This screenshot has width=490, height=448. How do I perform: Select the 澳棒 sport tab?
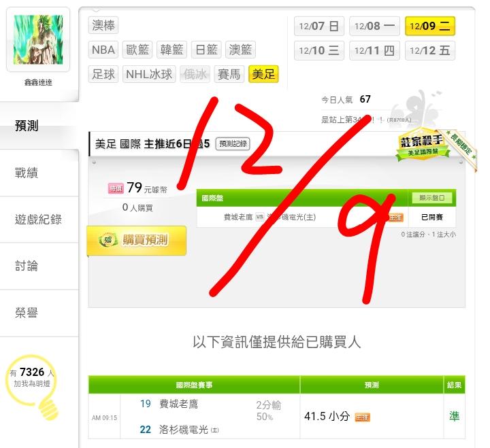tap(103, 25)
